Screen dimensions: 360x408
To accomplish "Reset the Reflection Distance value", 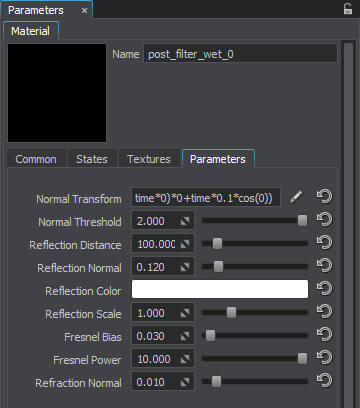I will coord(324,242).
